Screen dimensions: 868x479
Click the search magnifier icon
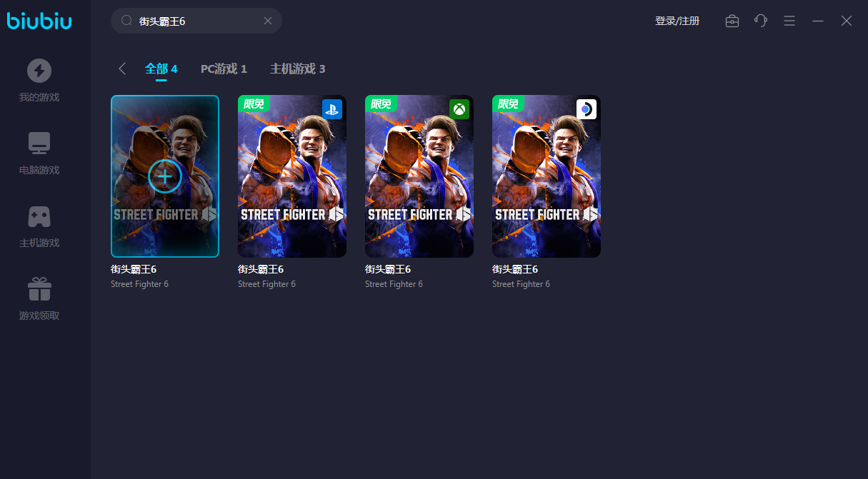coord(126,21)
